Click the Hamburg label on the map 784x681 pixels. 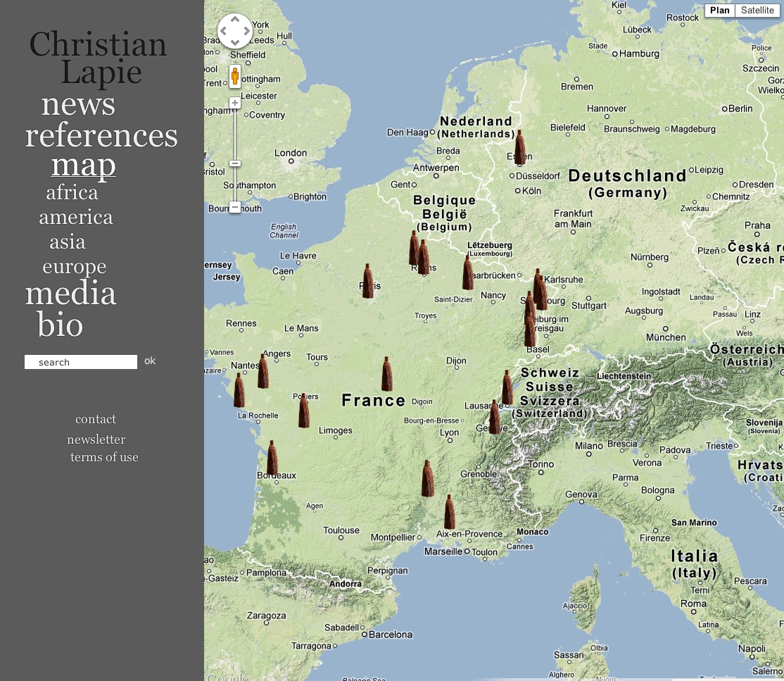(640, 54)
